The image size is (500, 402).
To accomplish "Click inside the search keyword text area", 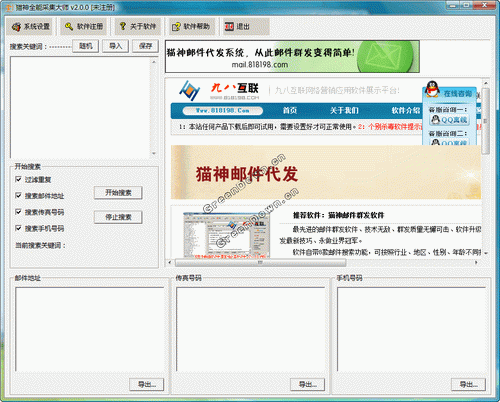I will coord(80,107).
